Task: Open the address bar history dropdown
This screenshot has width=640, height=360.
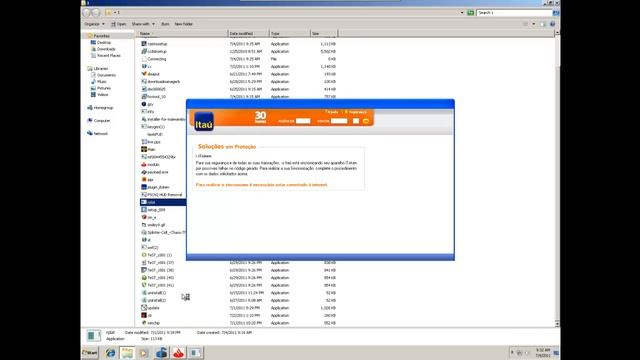Action: point(462,13)
